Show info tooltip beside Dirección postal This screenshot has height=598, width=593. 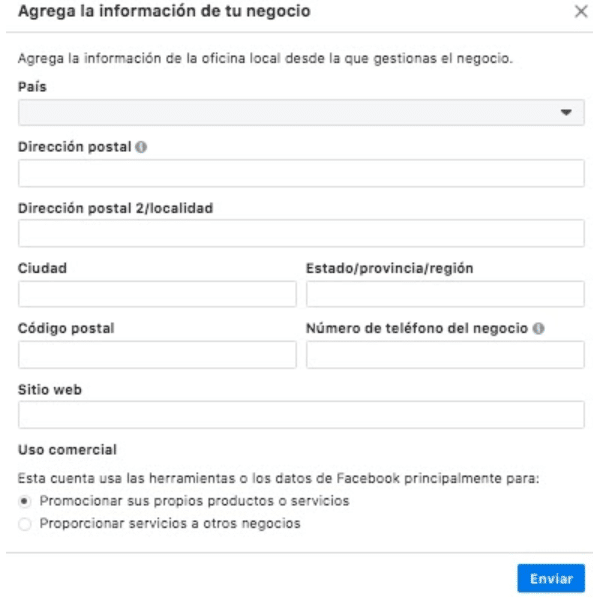pyautogui.click(x=141, y=147)
